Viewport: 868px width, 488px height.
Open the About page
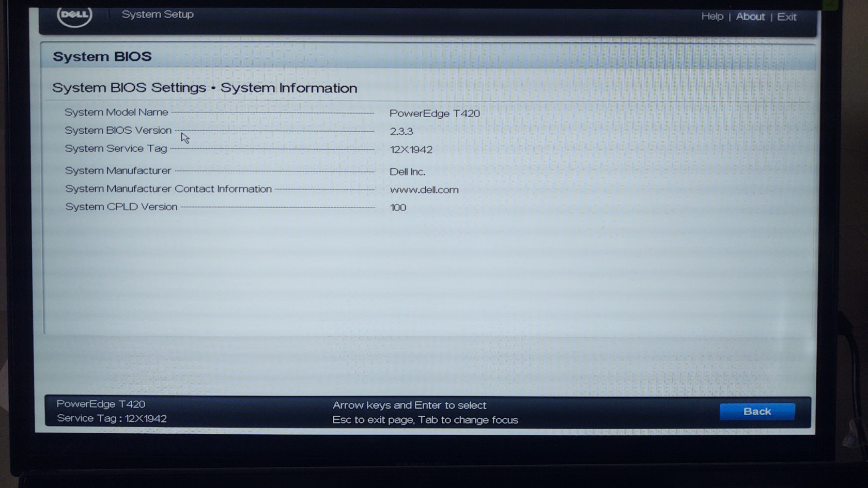750,17
